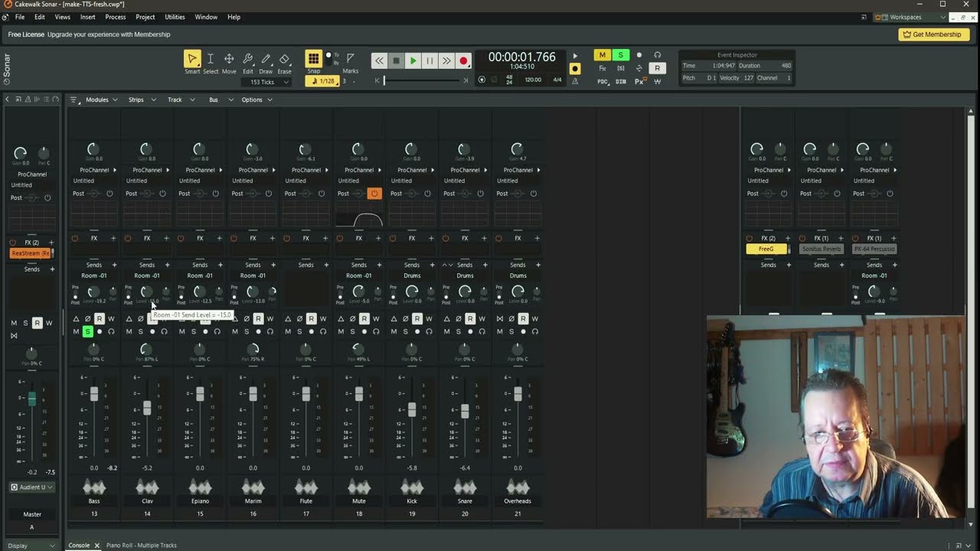Switch to the Draw tool
980x551 pixels.
point(266,59)
